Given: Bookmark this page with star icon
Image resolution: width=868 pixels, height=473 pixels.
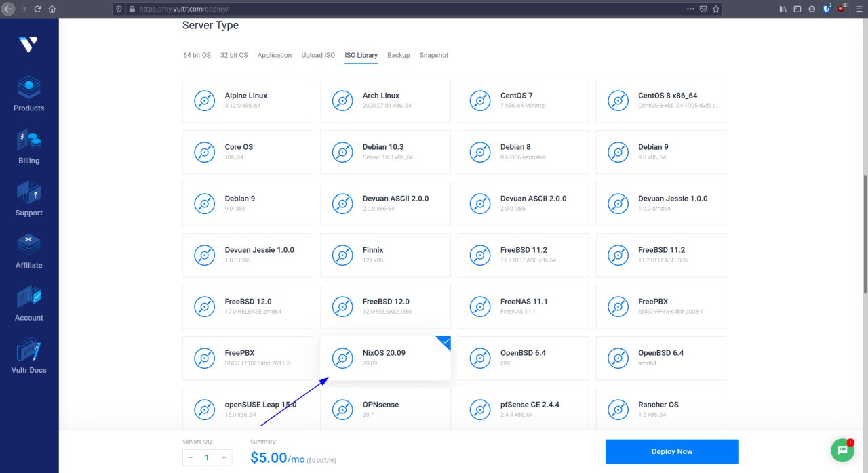Looking at the screenshot, I should 715,9.
